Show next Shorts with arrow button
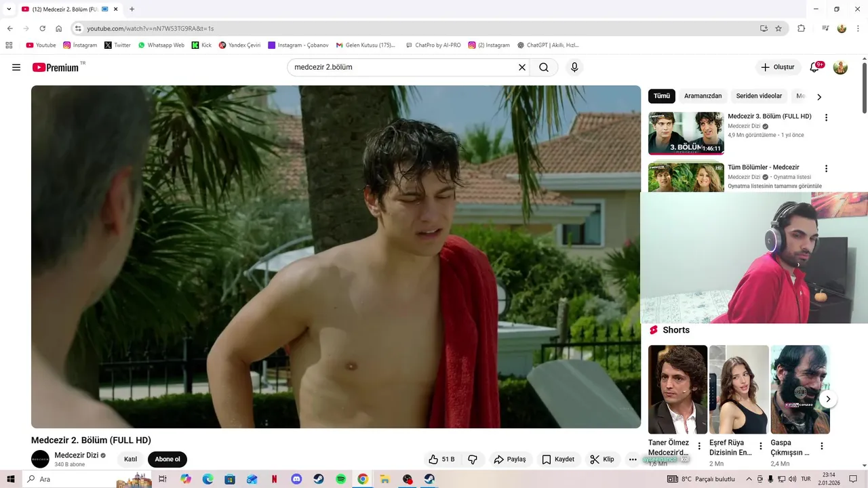868x488 pixels. pyautogui.click(x=828, y=399)
